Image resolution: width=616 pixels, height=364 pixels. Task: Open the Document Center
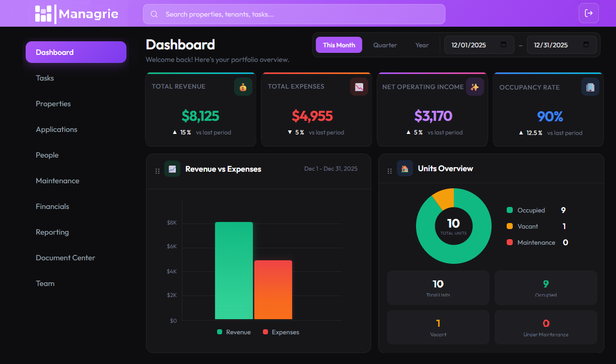click(65, 257)
